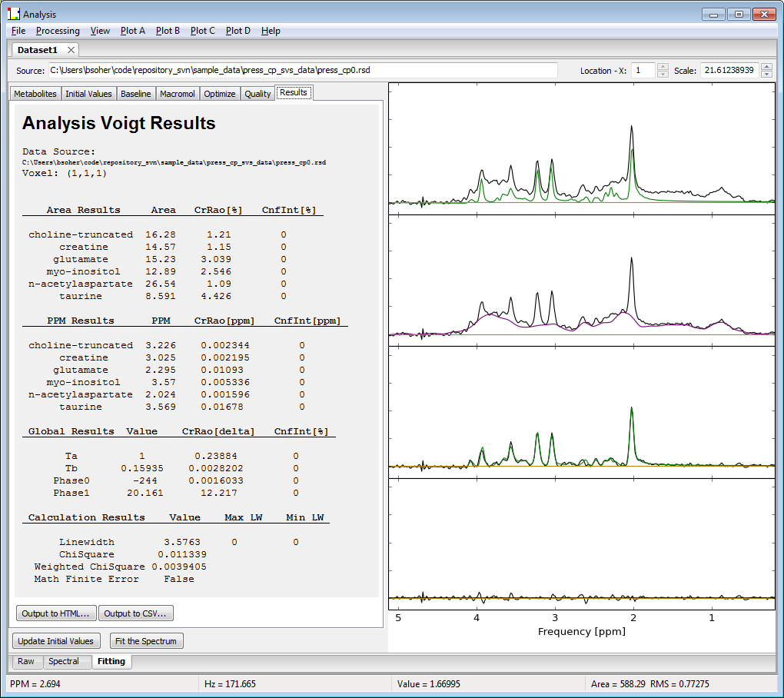Switch to the Metabolites tab

35,94
